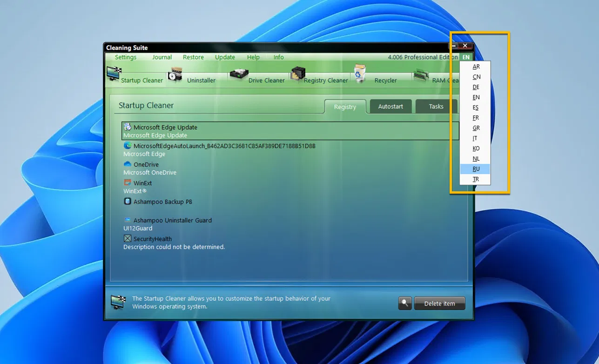Click the magnifier search button
The image size is (599, 364).
coord(405,303)
